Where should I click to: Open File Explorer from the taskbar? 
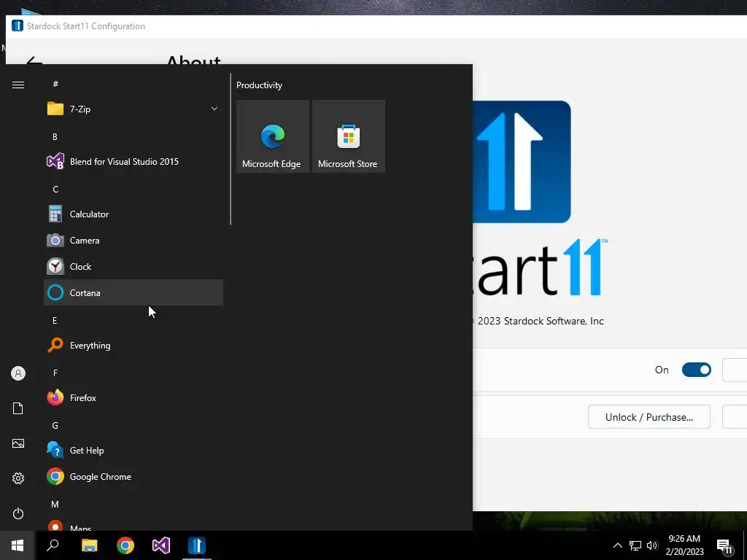click(90, 545)
